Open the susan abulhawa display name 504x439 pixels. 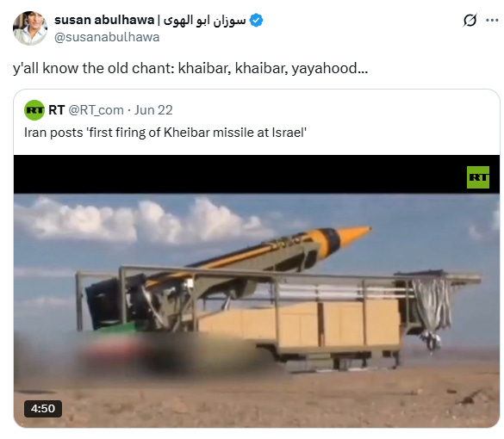(104, 20)
